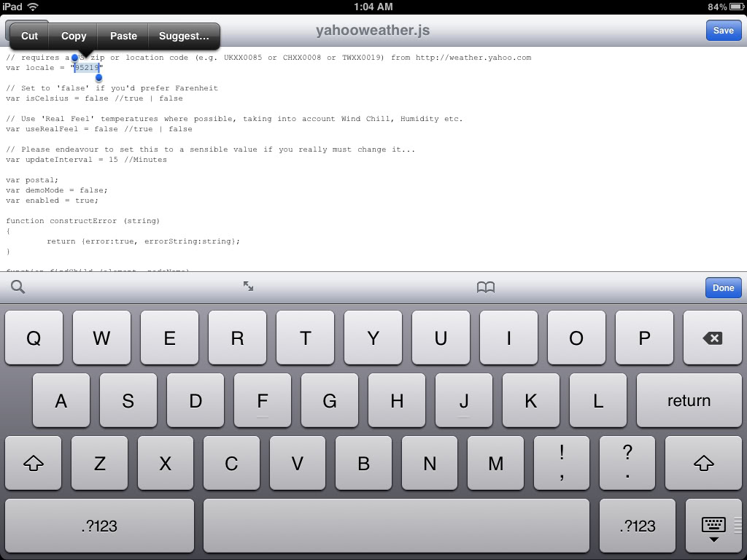Choose Suggest... from the edit popup
The width and height of the screenshot is (747, 560).
184,36
